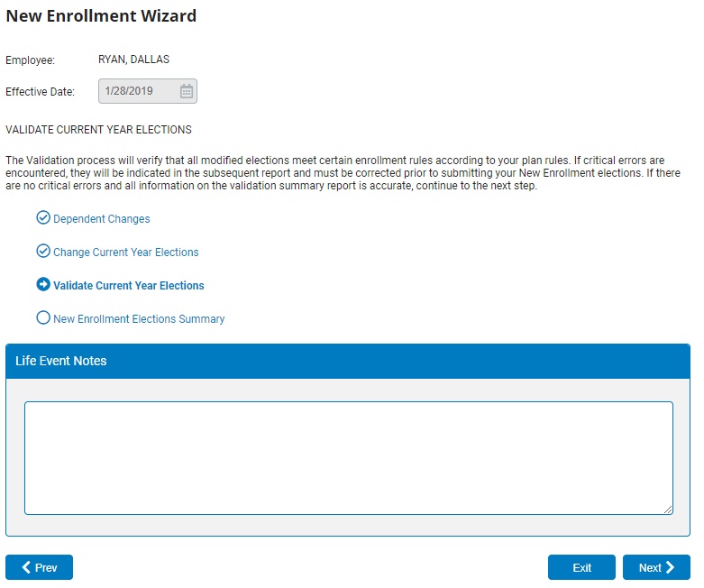
Task: Jump to New Enrollment Elections Summary step
Action: [139, 319]
